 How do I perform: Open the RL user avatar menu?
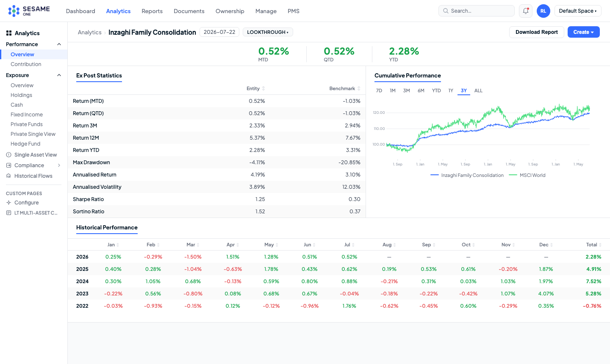tap(543, 11)
